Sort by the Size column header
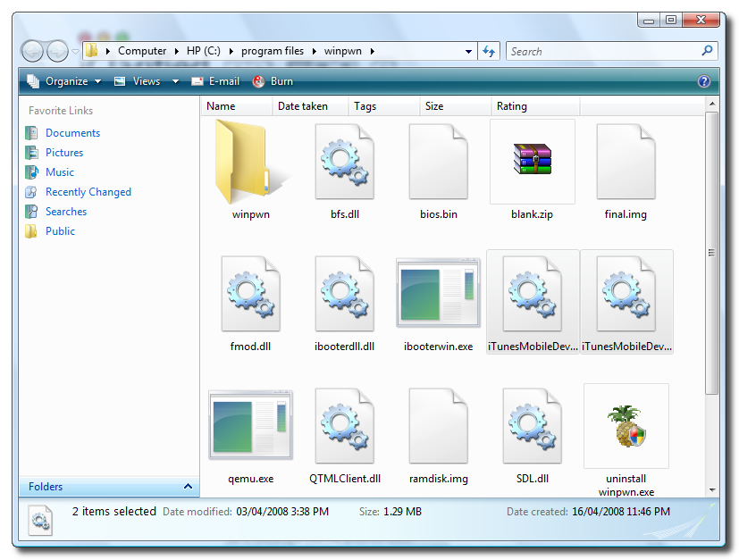This screenshot has height=560, width=739. [455, 106]
